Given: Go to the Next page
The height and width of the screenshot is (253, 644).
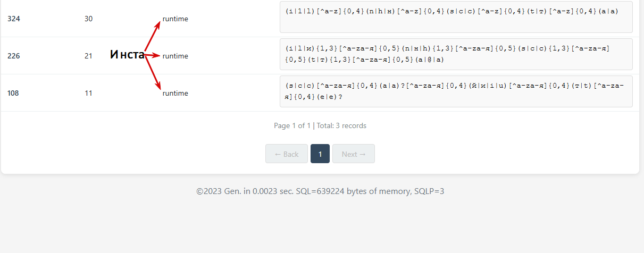Looking at the screenshot, I should 354,154.
